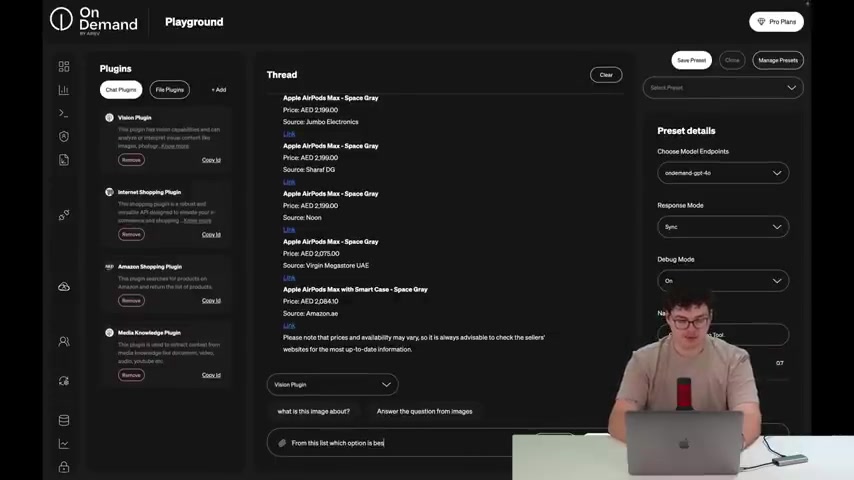Viewport: 854px width, 480px height.
Task: Choose 'what is this image about?' suggestion
Action: pos(314,411)
